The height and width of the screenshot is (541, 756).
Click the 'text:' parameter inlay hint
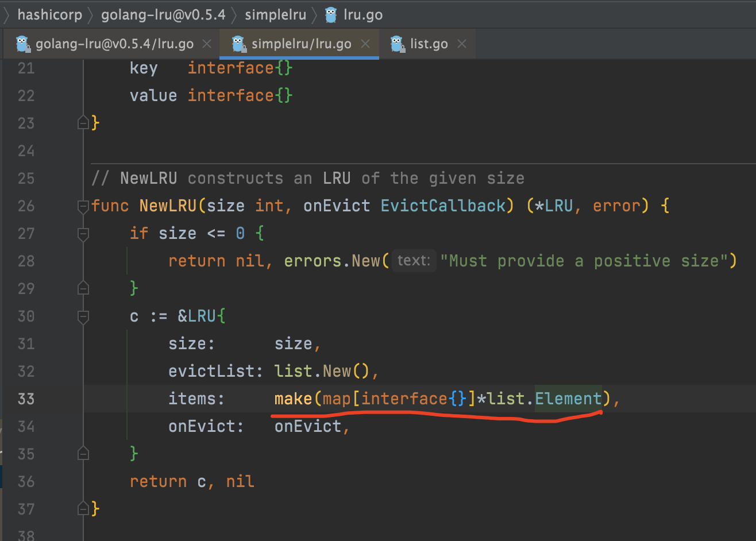tap(414, 261)
